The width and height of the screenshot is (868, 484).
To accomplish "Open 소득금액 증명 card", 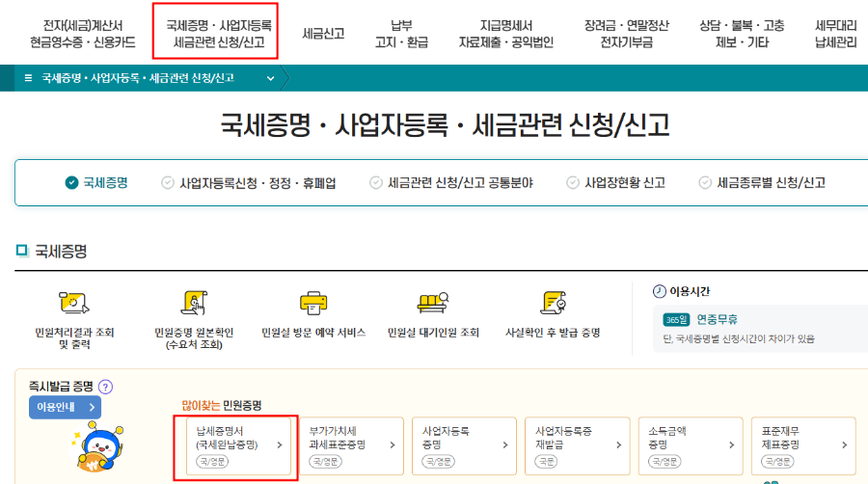I will 691,445.
